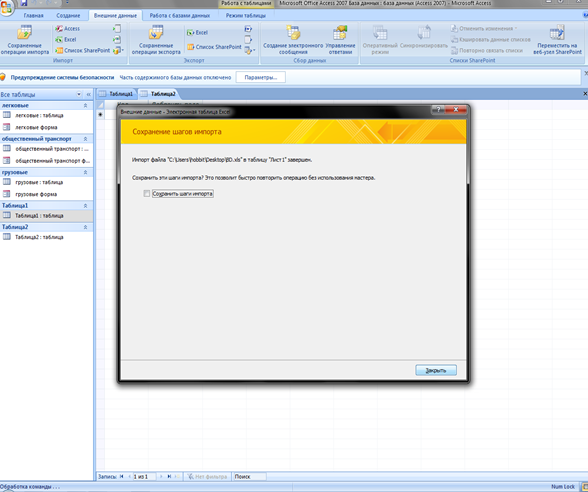Collapse the грузовые group
588x492 pixels.
(85, 172)
